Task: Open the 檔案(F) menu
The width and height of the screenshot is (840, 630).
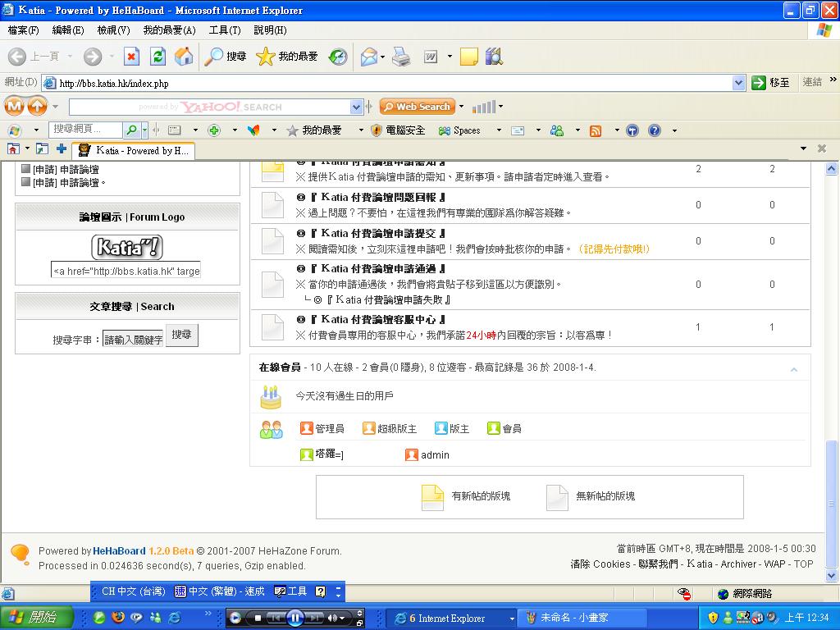Action: coord(23,30)
